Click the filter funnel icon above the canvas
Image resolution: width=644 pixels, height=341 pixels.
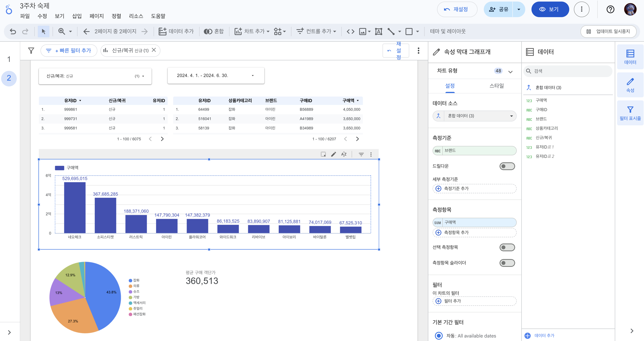[31, 51]
